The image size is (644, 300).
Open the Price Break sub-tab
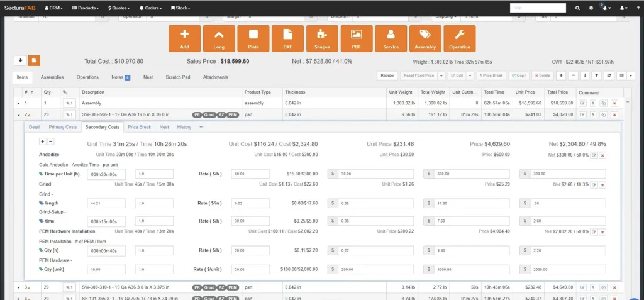(x=139, y=127)
